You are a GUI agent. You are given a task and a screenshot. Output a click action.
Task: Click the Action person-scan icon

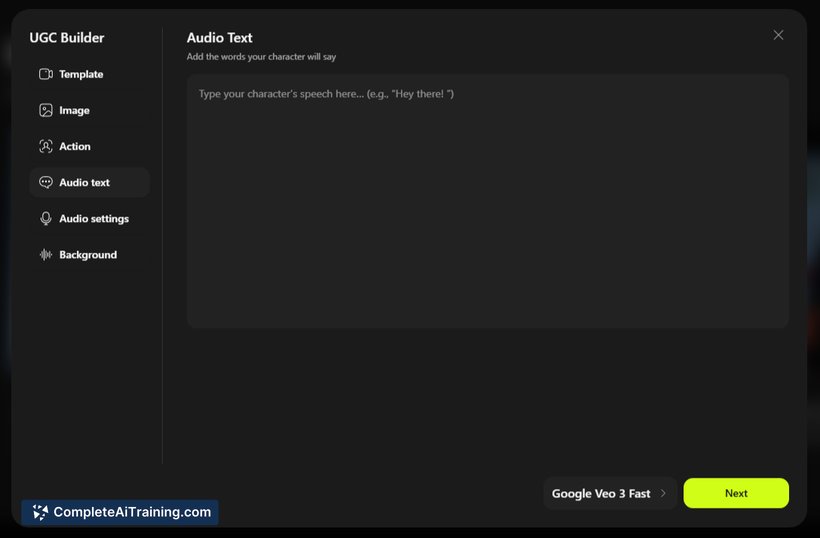[45, 146]
